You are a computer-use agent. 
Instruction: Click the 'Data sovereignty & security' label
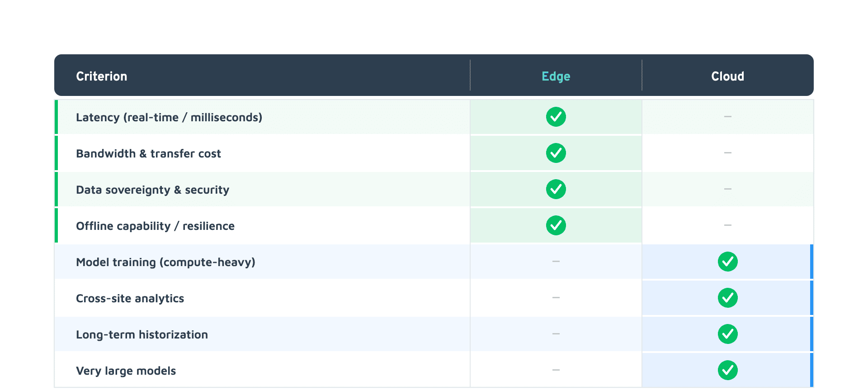click(152, 190)
